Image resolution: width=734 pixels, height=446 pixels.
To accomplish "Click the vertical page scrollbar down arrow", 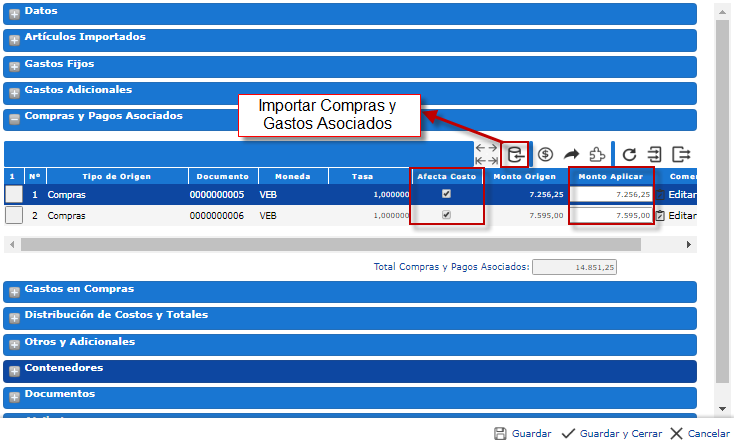I will [x=722, y=409].
